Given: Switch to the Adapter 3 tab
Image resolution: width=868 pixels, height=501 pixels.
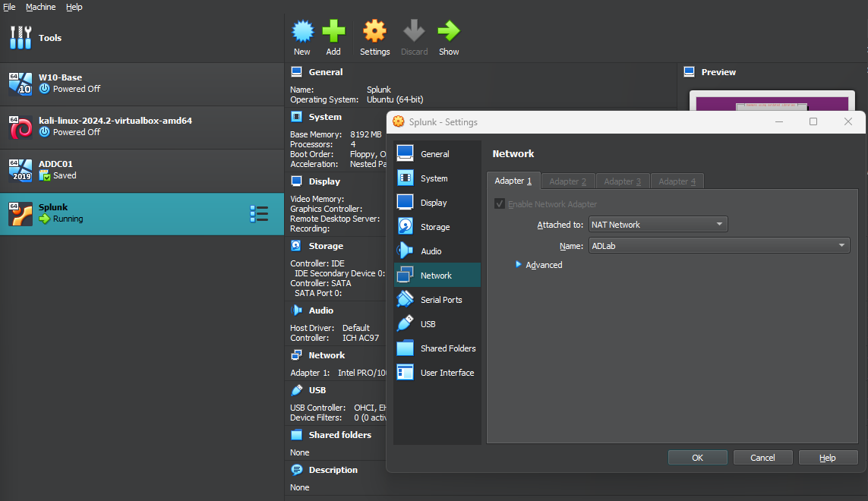Looking at the screenshot, I should click(622, 181).
